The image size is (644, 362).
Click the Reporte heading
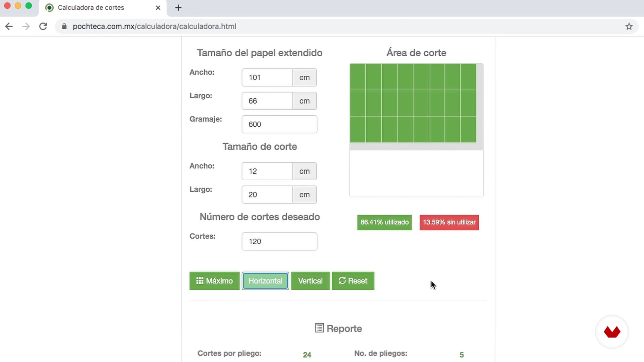(344, 328)
